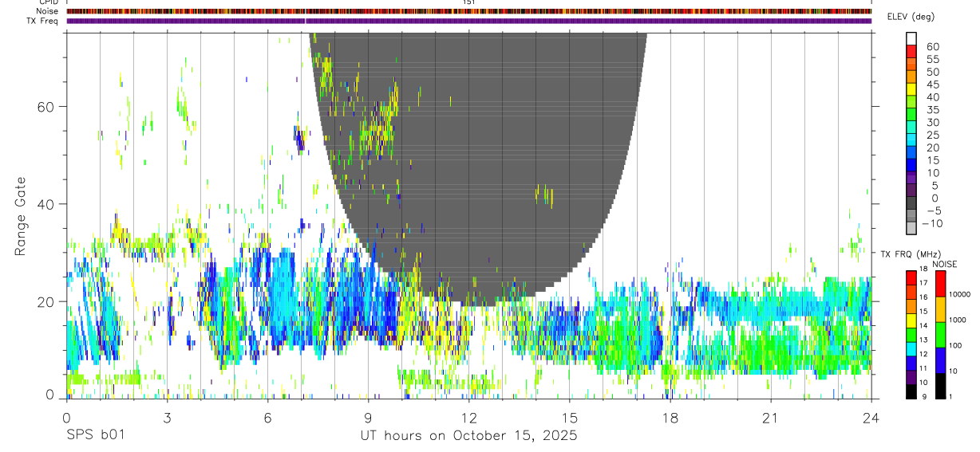Click the "30" label on the ELEV scale
980x452 pixels.
click(x=931, y=123)
